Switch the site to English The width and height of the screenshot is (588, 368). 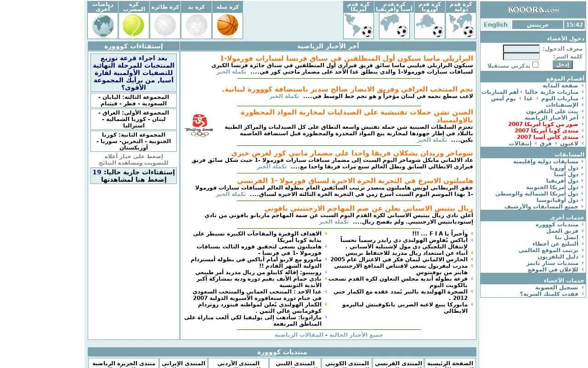[496, 25]
